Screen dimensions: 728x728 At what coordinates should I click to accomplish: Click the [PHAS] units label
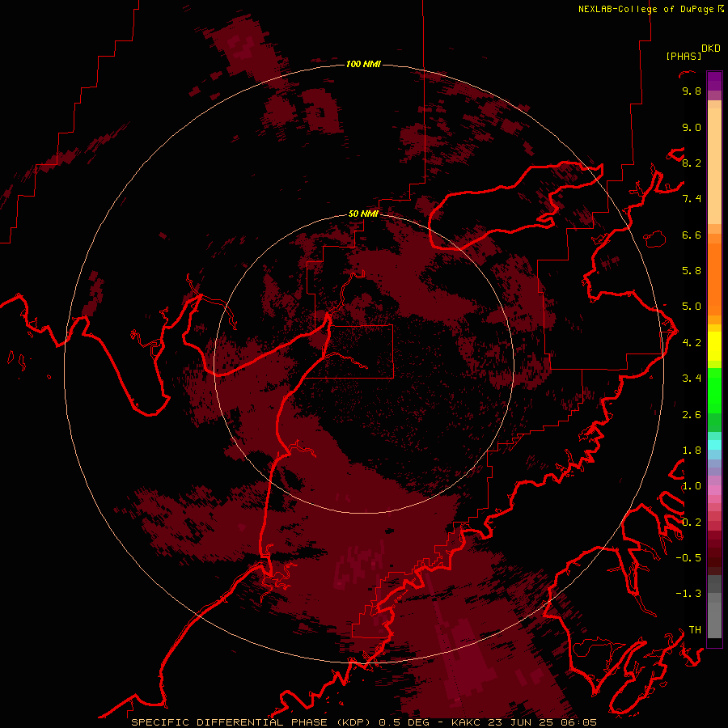click(x=684, y=57)
